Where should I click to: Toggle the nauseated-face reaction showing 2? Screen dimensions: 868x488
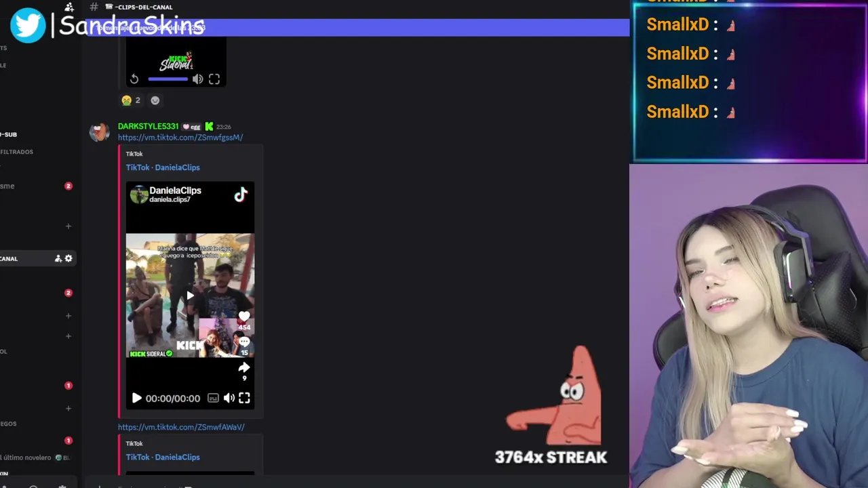click(131, 100)
